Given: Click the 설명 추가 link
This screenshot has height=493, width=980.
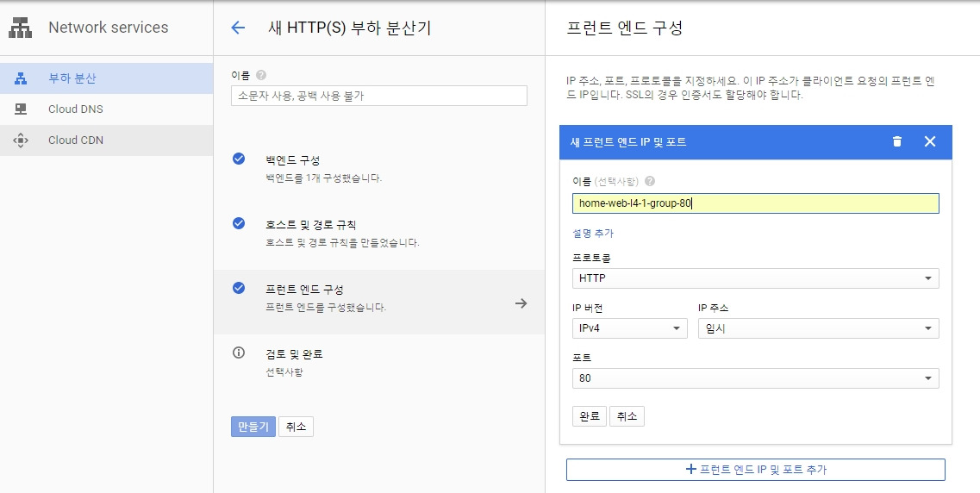Looking at the screenshot, I should [x=592, y=233].
